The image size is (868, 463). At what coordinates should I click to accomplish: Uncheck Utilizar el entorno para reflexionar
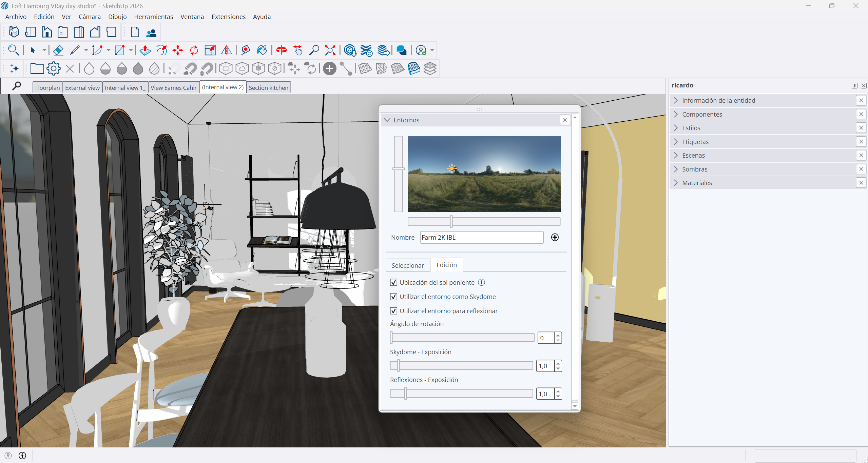click(394, 311)
